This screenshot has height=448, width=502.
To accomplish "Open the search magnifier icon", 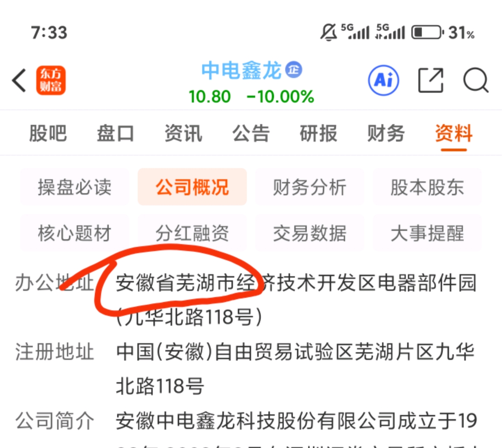I will pos(476,81).
